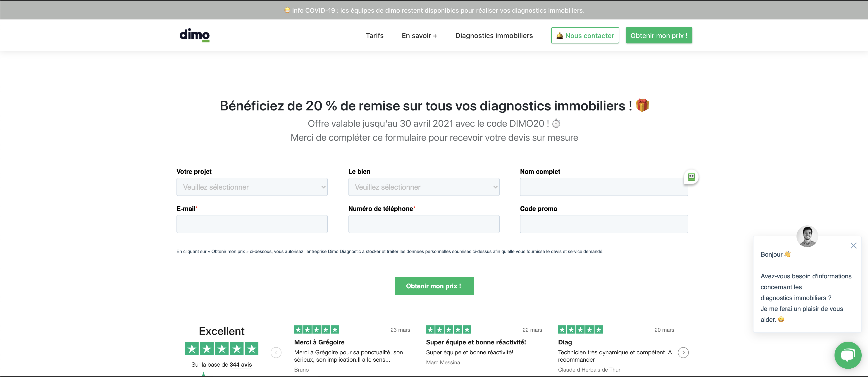
Task: Click reviewer name Claude d'Herbais de Thun
Action: click(589, 370)
